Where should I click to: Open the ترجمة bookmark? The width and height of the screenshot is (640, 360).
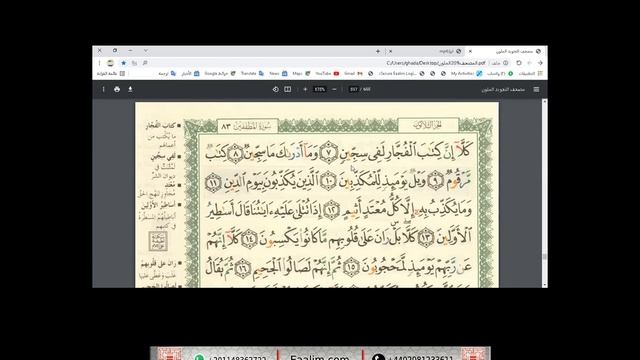pyautogui.click(x=167, y=73)
